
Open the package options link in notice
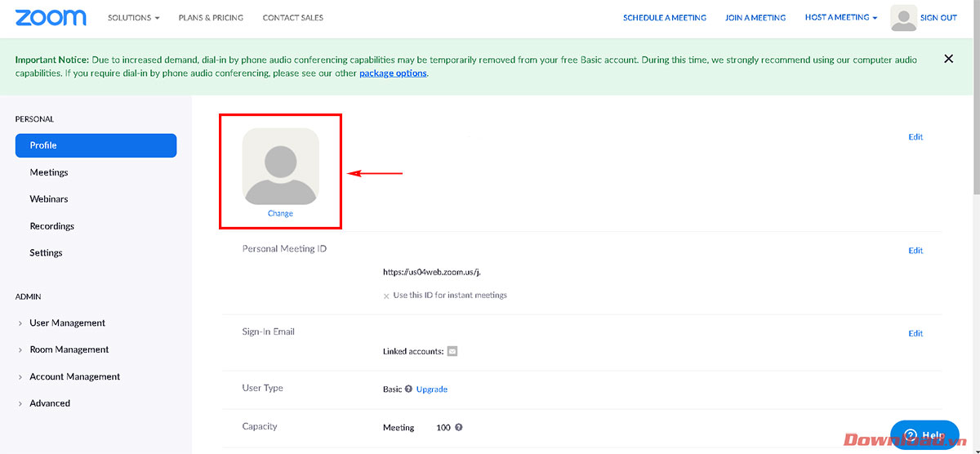coord(393,73)
